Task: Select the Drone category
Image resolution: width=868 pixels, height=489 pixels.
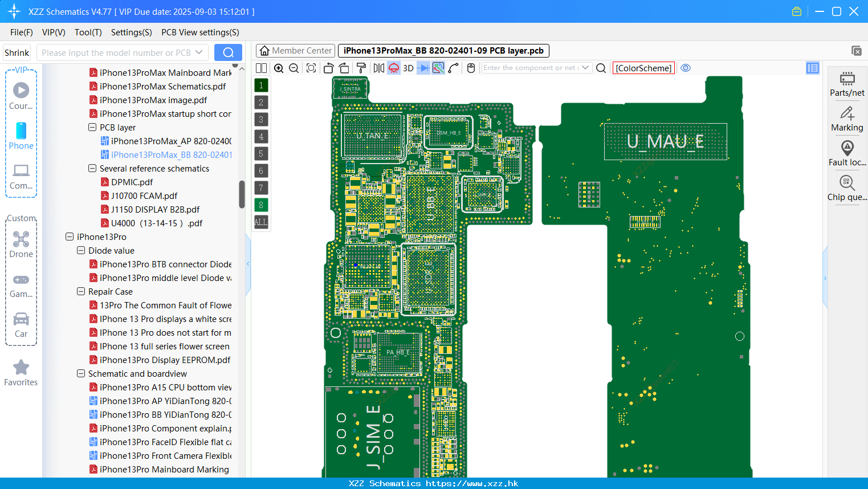Action: click(21, 244)
